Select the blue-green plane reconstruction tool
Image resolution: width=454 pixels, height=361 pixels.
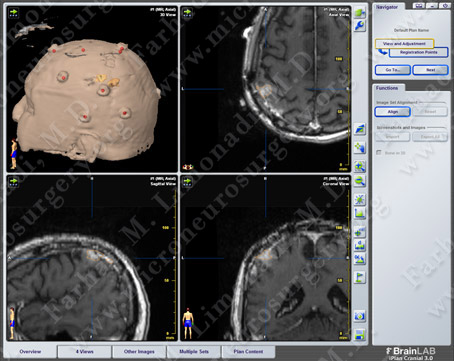(360, 129)
